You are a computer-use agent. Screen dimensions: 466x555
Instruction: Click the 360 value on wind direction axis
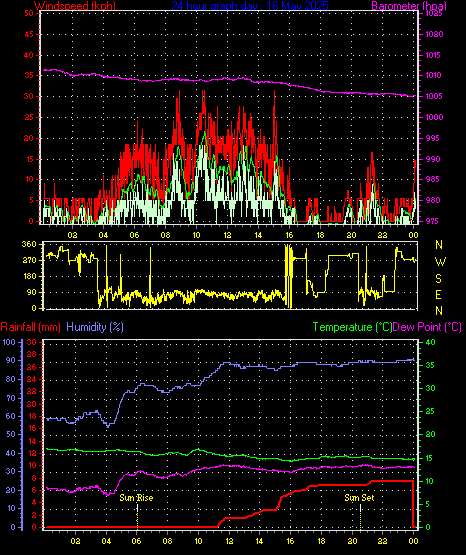[29, 244]
